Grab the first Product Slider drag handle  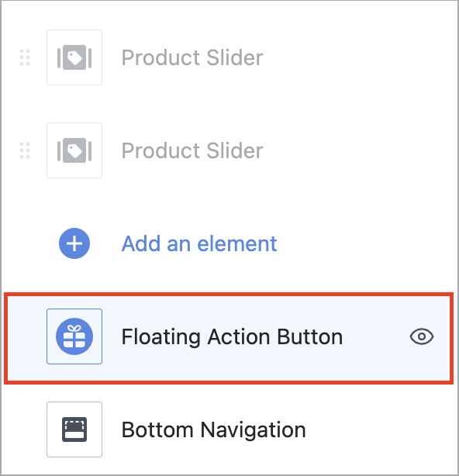pyautogui.click(x=25, y=57)
